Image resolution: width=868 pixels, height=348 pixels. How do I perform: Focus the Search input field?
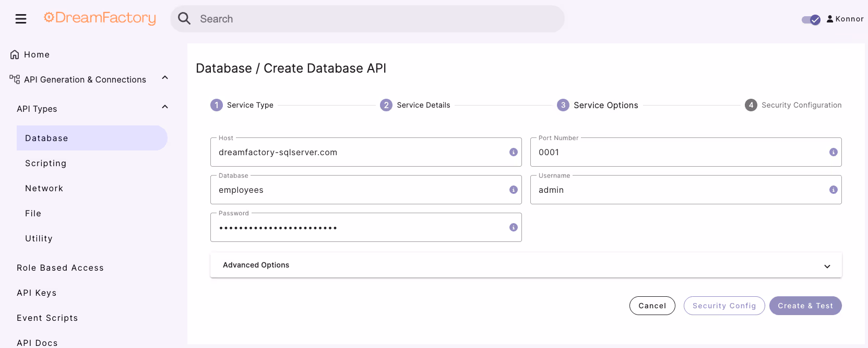pos(367,19)
